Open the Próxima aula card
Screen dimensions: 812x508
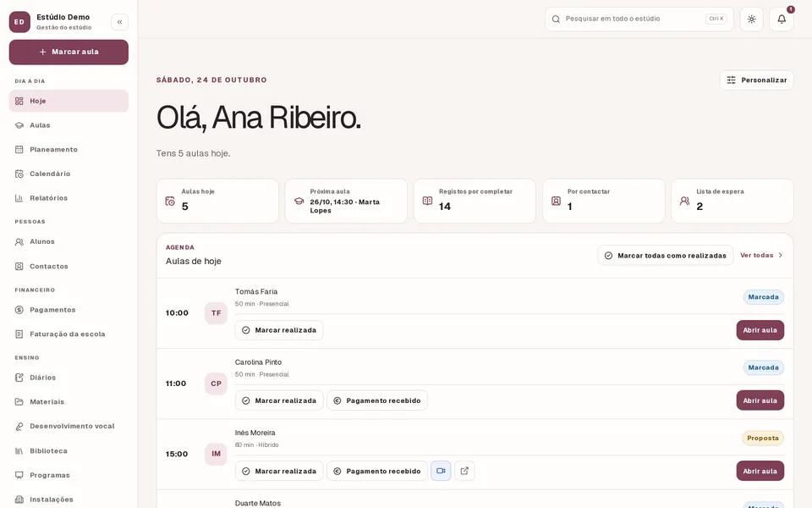pos(346,202)
